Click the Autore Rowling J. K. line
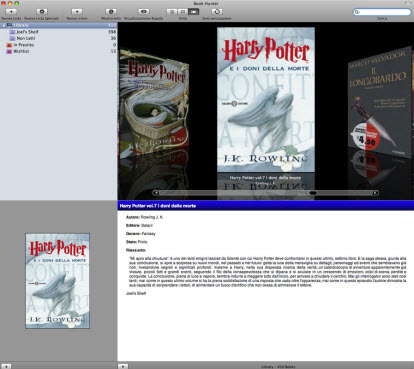Image resolution: width=414 pixels, height=369 pixels. coord(145,217)
